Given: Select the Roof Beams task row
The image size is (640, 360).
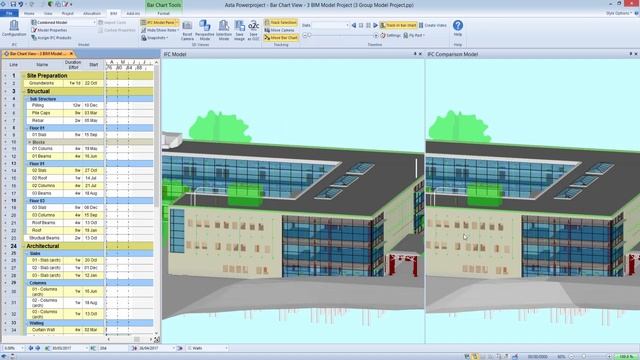Looking at the screenshot, I should click(x=64, y=223).
